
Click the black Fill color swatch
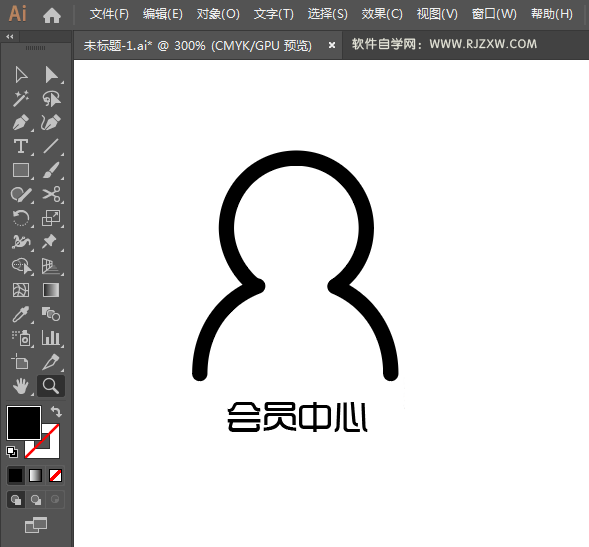click(x=24, y=423)
